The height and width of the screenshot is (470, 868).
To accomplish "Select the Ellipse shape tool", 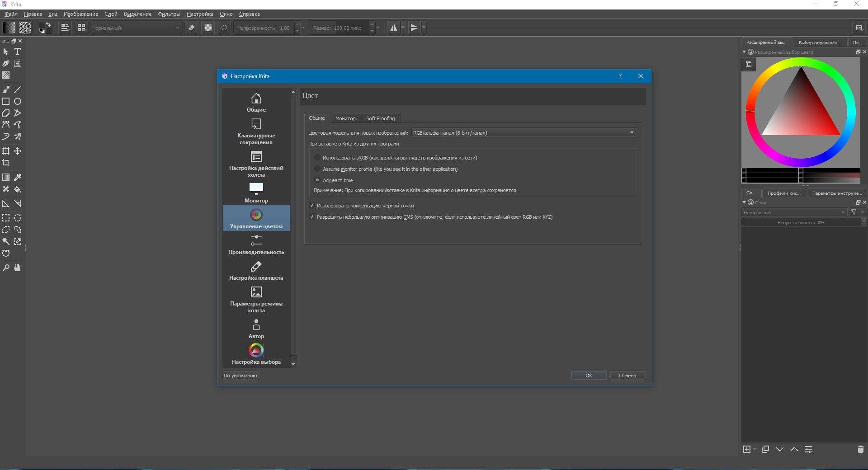I will click(18, 101).
